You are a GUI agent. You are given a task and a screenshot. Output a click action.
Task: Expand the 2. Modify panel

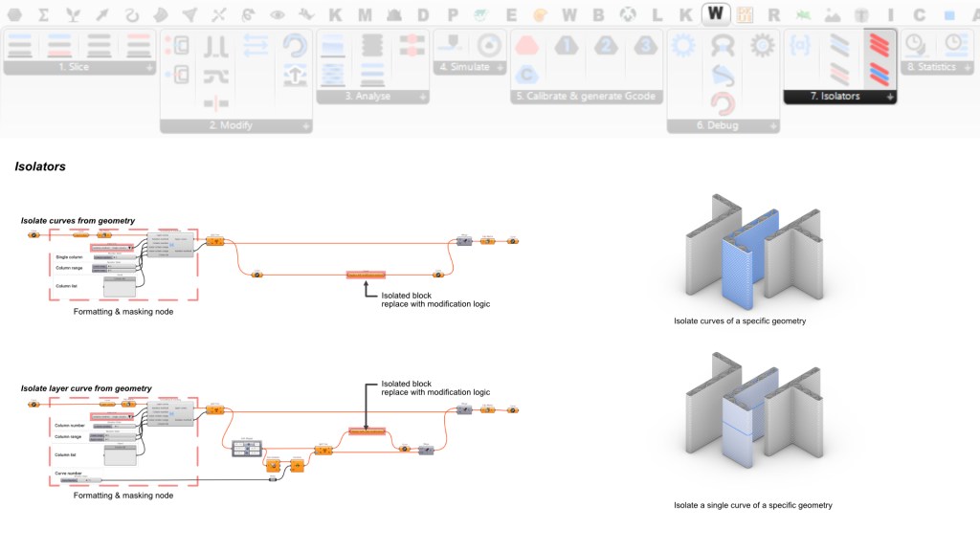306,126
